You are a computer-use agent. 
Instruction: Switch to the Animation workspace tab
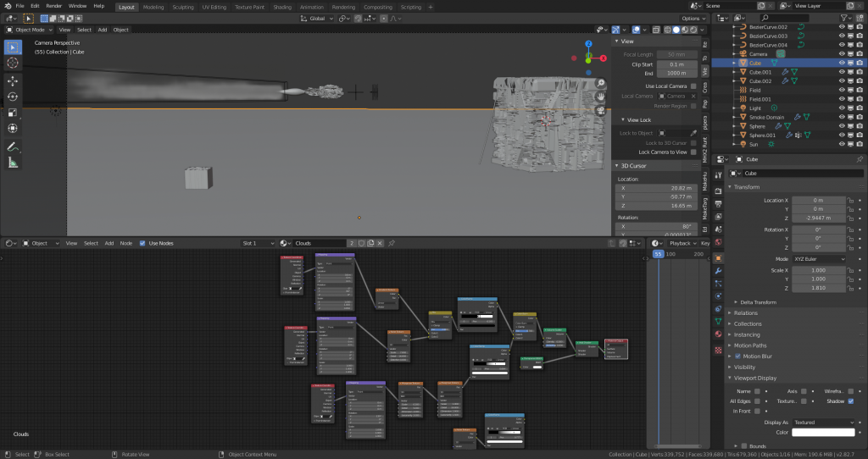coord(312,7)
